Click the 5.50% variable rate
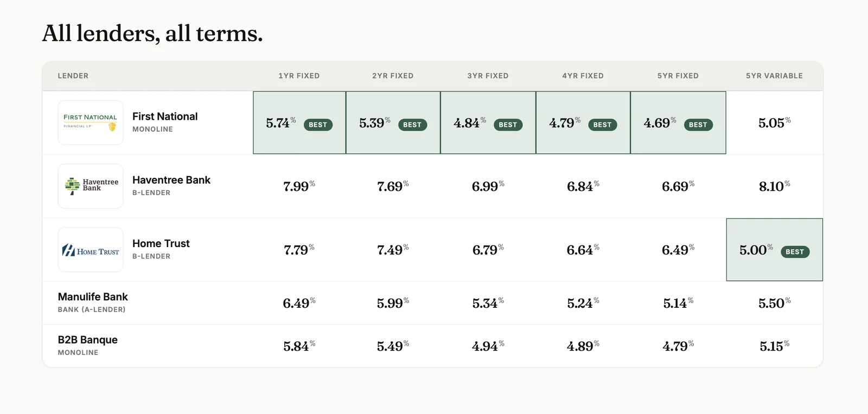Image resolution: width=868 pixels, height=414 pixels. [774, 303]
